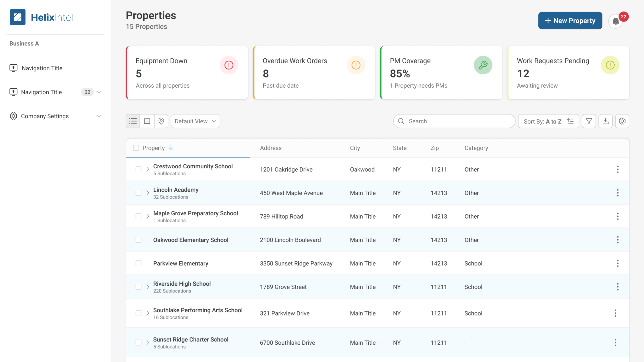Open actions menu for Sunset Ridge Charter School
The width and height of the screenshot is (644, 362).
[x=615, y=342]
